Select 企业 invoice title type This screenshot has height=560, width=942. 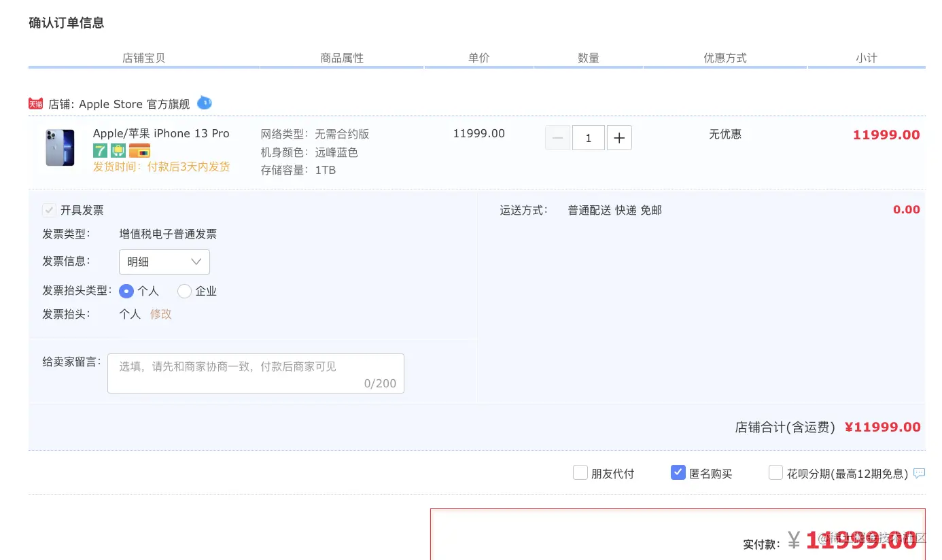point(184,291)
